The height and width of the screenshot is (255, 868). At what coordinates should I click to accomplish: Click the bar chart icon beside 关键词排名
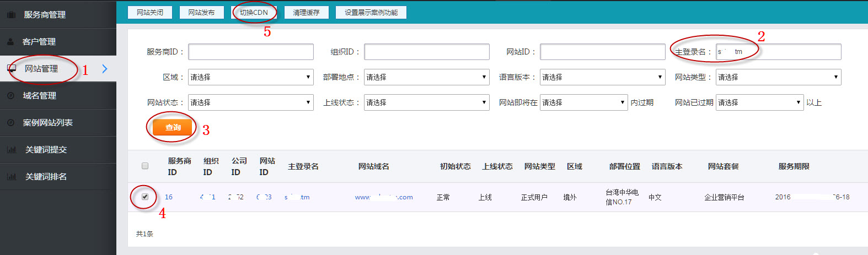coord(11,177)
